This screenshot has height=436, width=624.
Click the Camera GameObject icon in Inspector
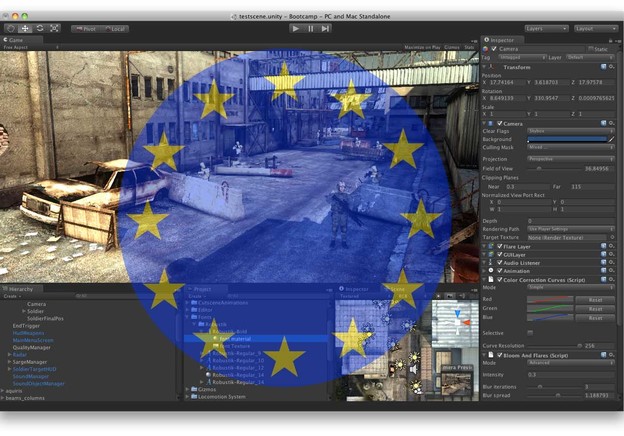[x=486, y=49]
